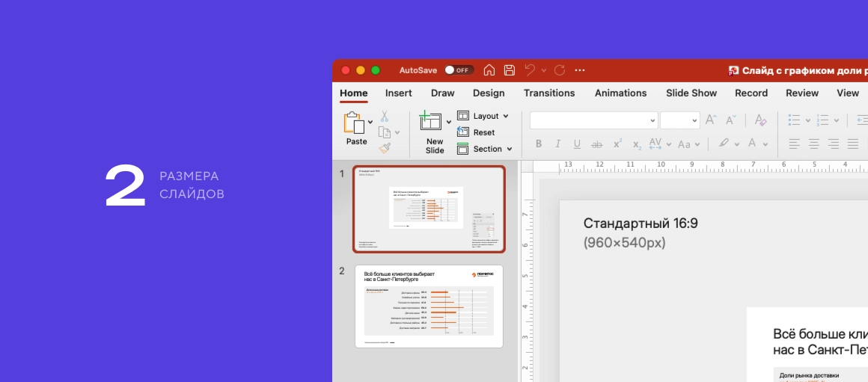Expand the Numbering dropdown arrow

pos(836,120)
